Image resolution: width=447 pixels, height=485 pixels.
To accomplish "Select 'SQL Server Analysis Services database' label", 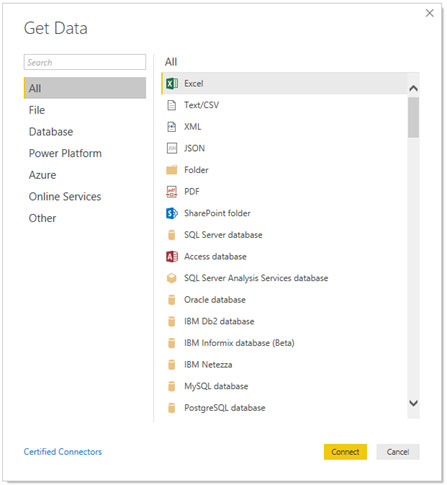I will pyautogui.click(x=256, y=278).
